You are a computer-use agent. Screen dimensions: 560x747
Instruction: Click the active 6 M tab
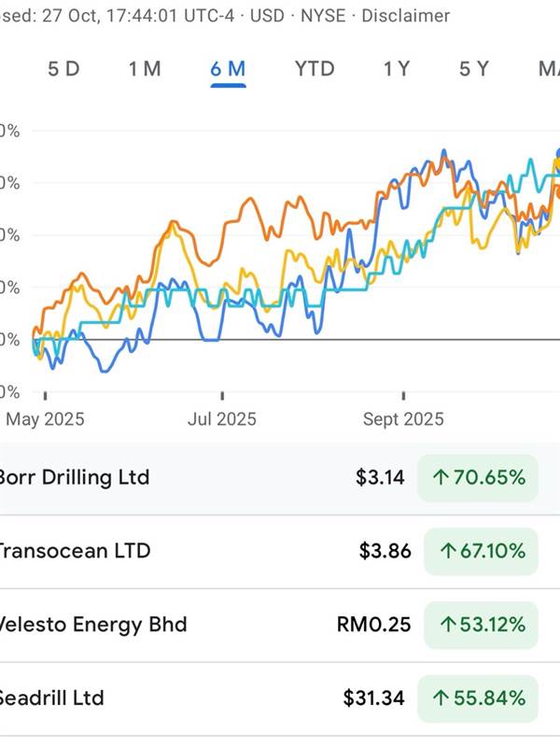[228, 68]
